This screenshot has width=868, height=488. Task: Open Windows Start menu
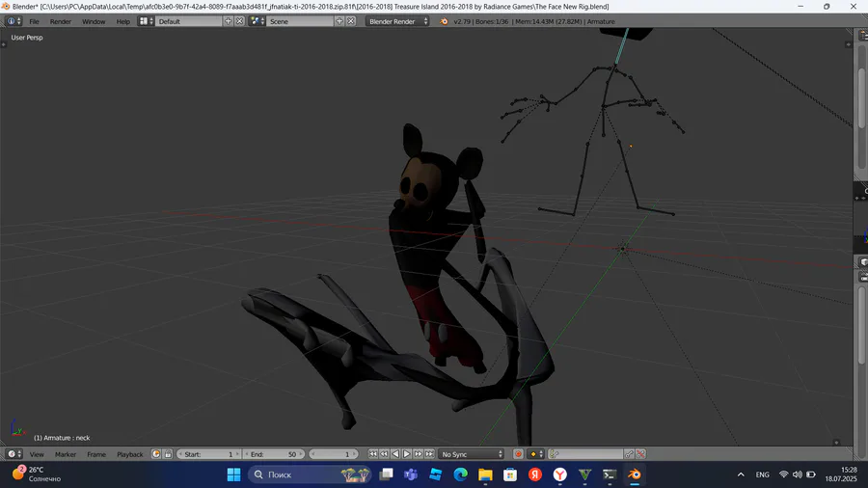233,474
